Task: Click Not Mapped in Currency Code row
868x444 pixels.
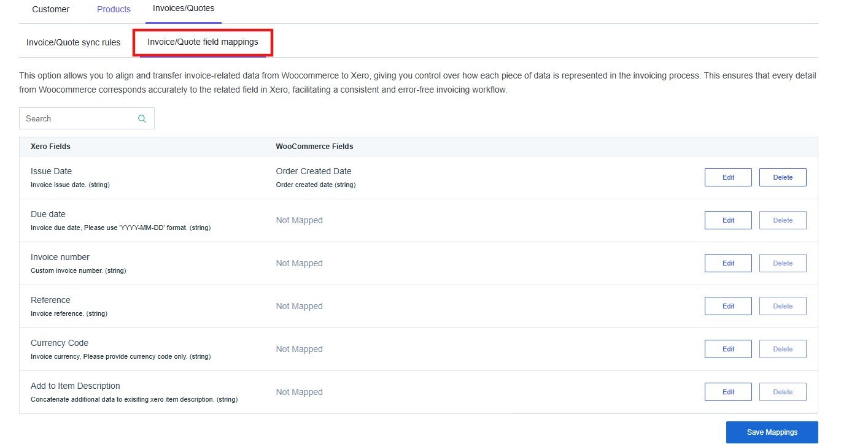Action: coord(299,349)
